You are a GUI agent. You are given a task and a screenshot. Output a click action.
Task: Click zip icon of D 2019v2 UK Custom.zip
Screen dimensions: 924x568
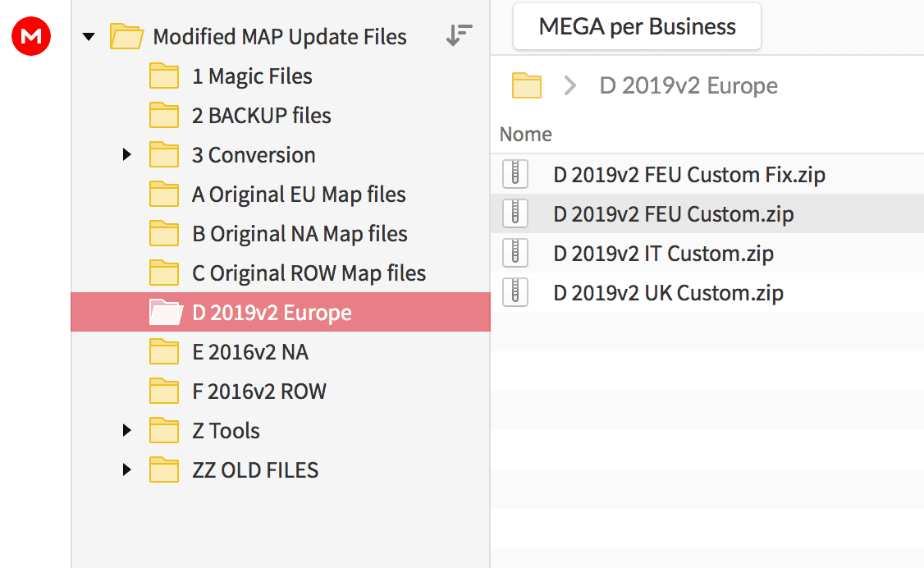tap(515, 292)
